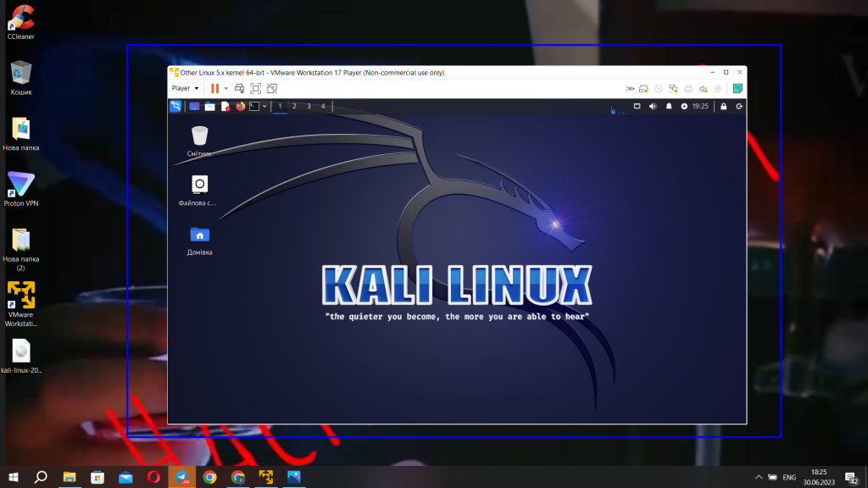868x488 pixels.
Task: Click the hard disk device icon in VMware toolbar
Action: pyautogui.click(x=644, y=89)
